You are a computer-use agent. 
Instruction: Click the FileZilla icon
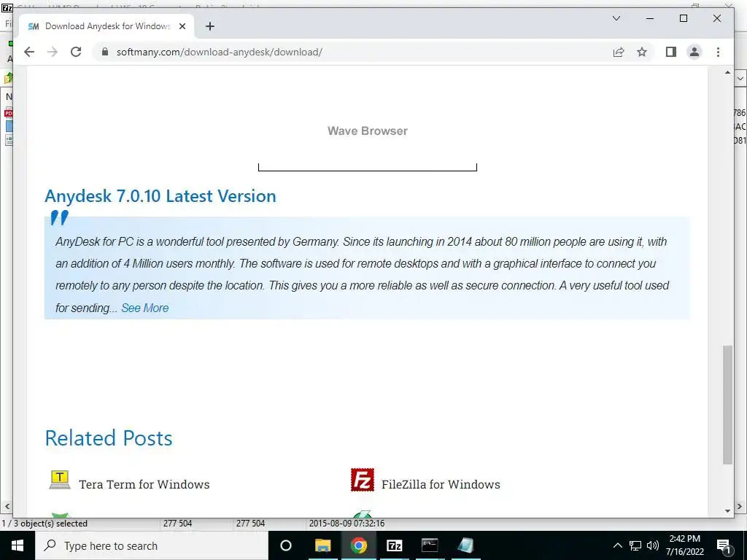click(x=363, y=480)
